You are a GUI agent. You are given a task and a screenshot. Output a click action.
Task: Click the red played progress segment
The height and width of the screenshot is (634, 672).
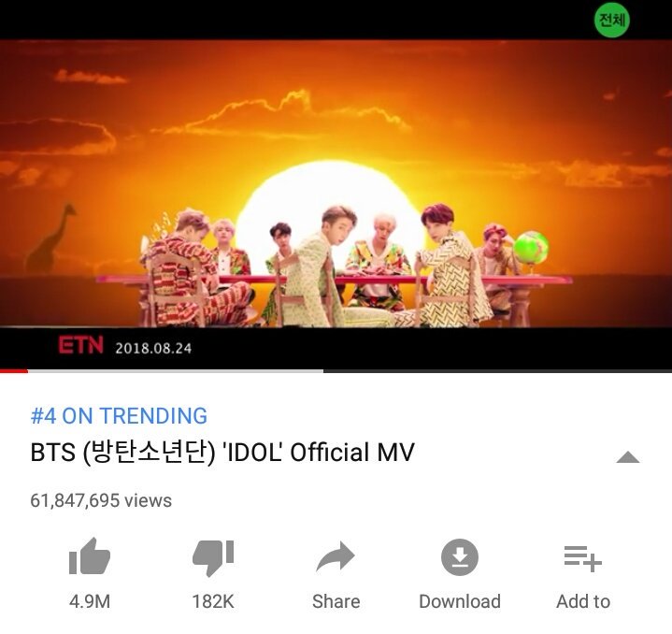click(14, 371)
